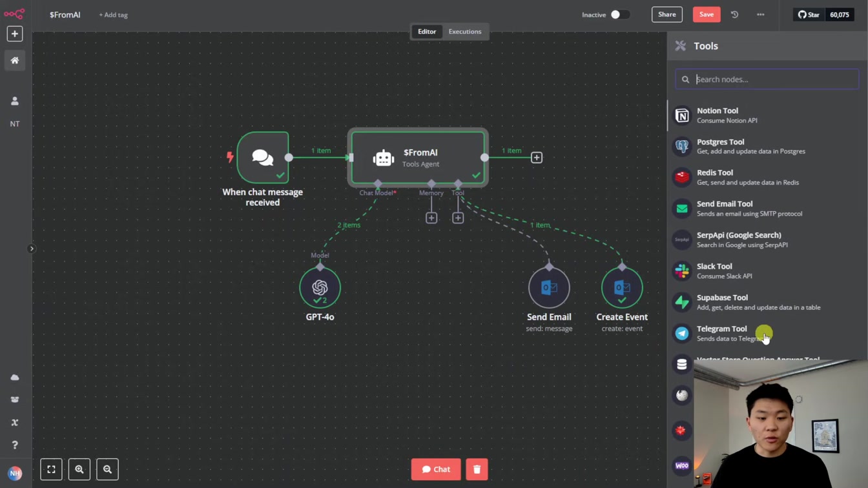
Task: Open the help question mark icon
Action: tap(14, 445)
